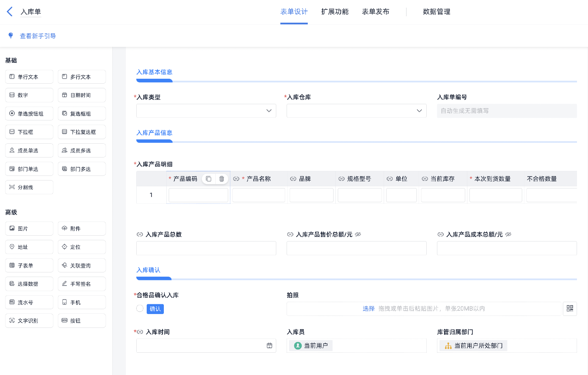
Task: Select the 定位 component
Action: (x=82, y=247)
